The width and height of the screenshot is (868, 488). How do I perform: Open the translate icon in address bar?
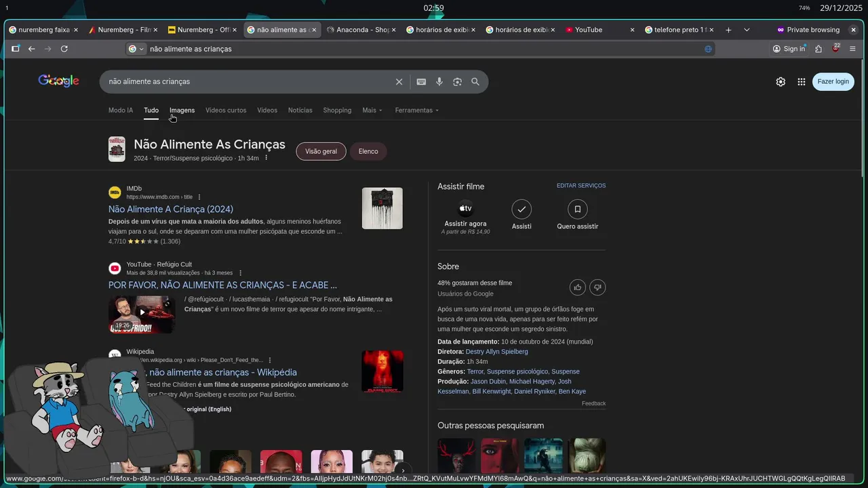pos(708,49)
